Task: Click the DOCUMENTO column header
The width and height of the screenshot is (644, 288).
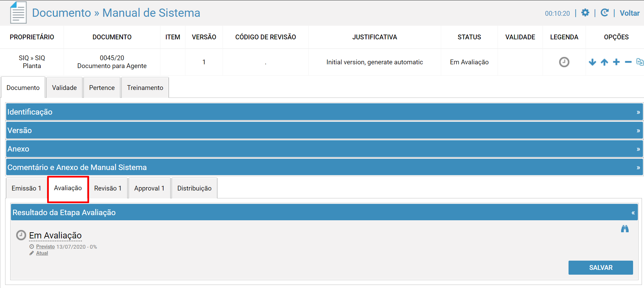Action: click(x=112, y=37)
